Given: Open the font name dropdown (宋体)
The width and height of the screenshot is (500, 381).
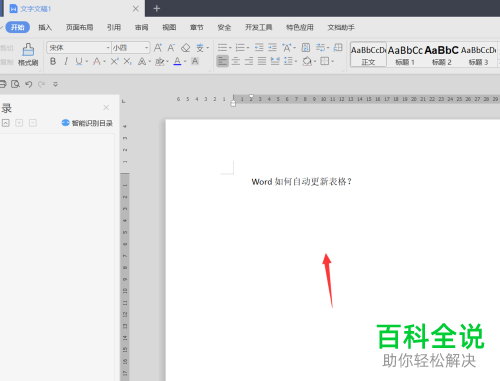Looking at the screenshot, I should tap(108, 48).
